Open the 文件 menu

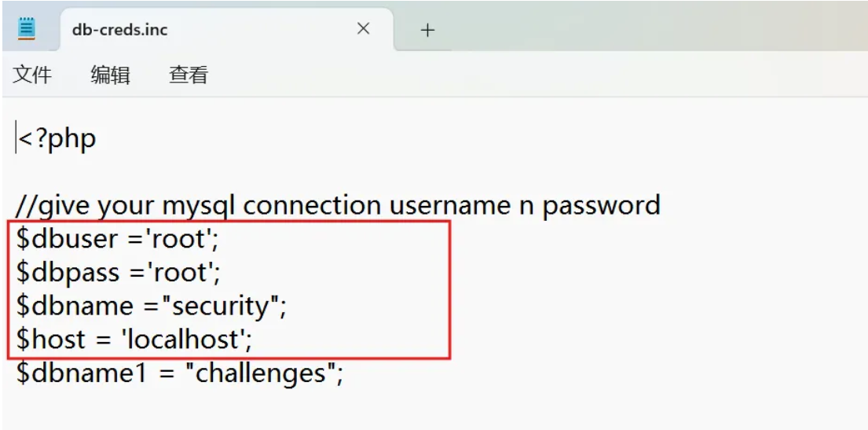coord(32,74)
